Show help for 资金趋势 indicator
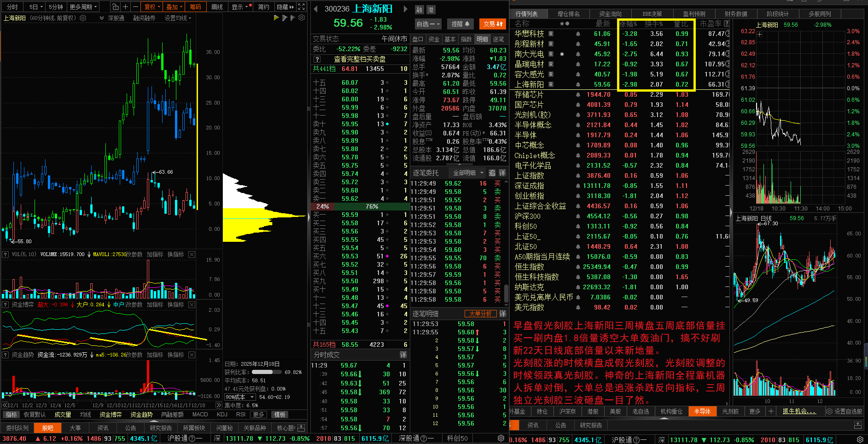Image resolution: width=868 pixels, height=444 pixels. 5,355
